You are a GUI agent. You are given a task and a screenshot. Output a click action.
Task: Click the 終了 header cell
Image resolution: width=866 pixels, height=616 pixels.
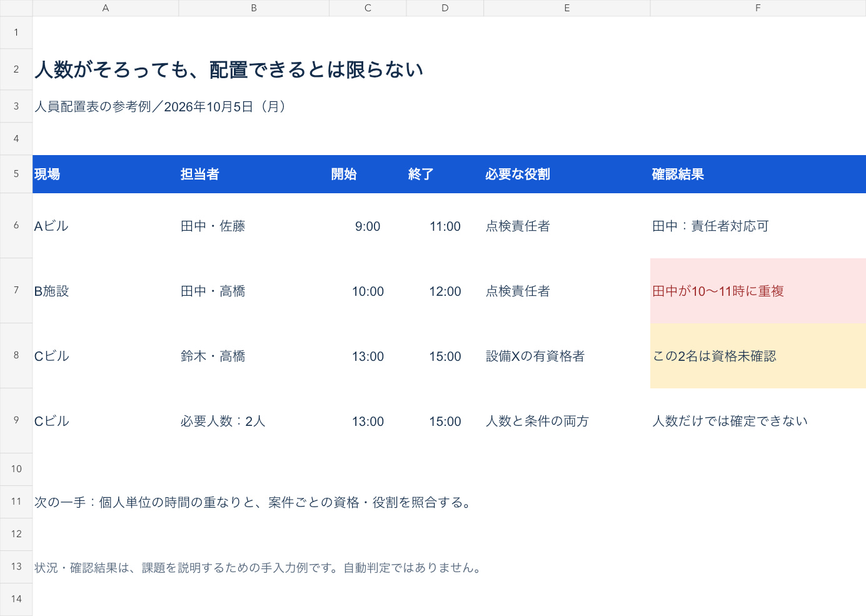(x=445, y=174)
